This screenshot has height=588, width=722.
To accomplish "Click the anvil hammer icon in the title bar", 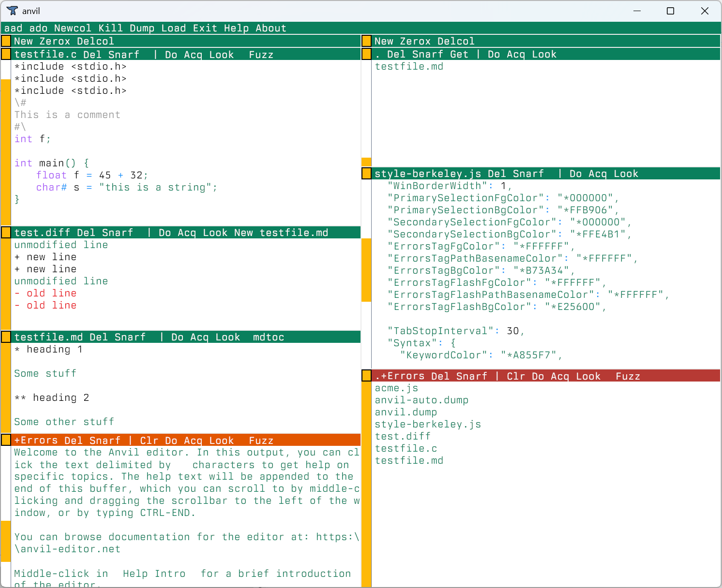I will (x=12, y=11).
